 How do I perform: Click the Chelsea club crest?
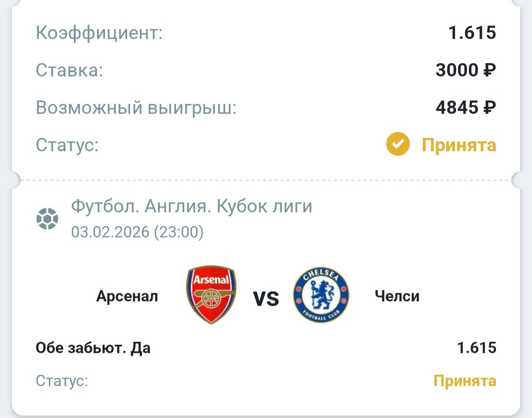coord(321,295)
